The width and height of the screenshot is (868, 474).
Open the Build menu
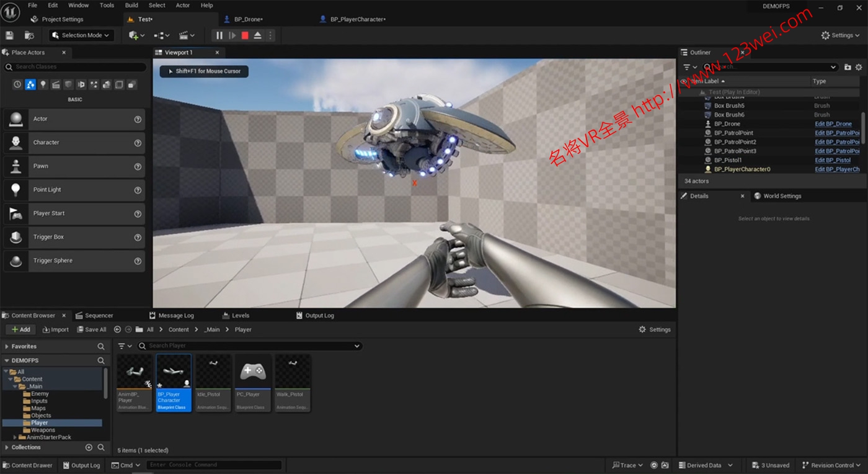131,5
